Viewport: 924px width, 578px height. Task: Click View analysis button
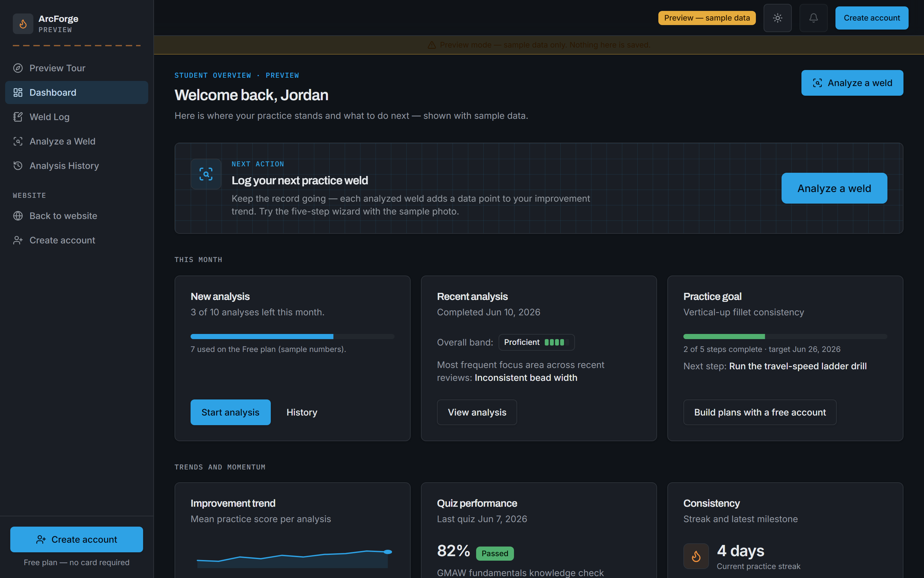[x=477, y=412]
